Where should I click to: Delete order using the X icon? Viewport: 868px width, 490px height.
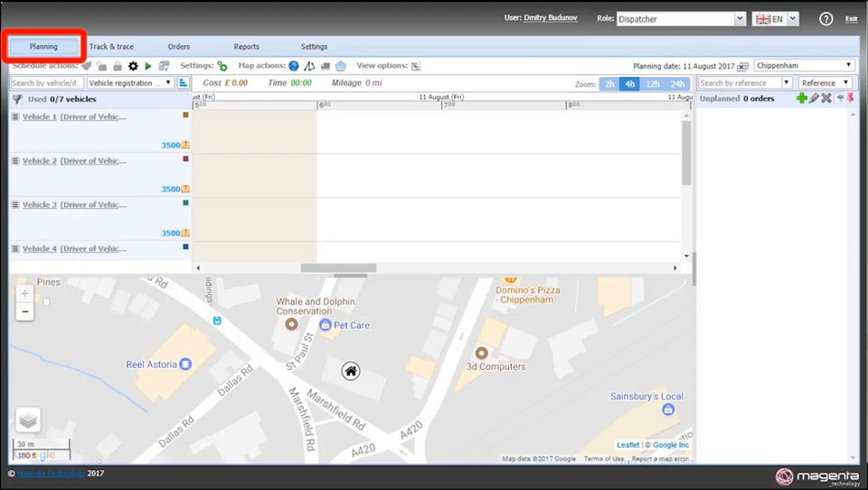coord(826,99)
